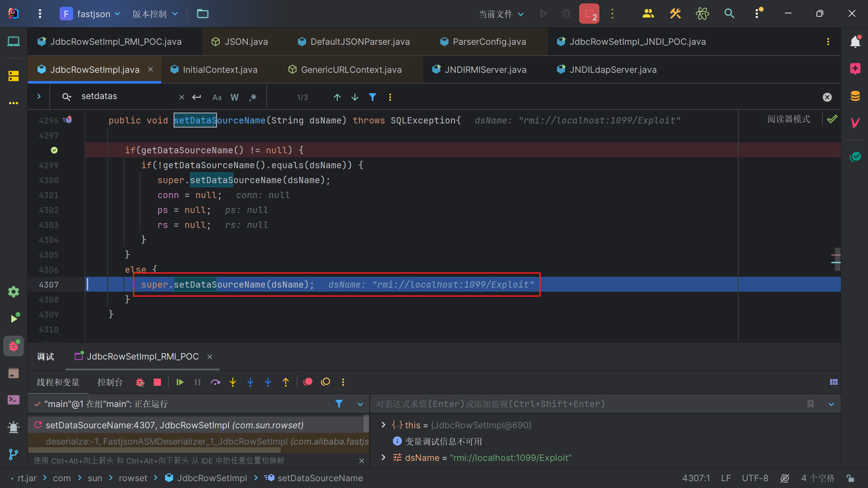Click Step Out arrow in debugger
The height and width of the screenshot is (488, 868).
pyautogui.click(x=286, y=382)
